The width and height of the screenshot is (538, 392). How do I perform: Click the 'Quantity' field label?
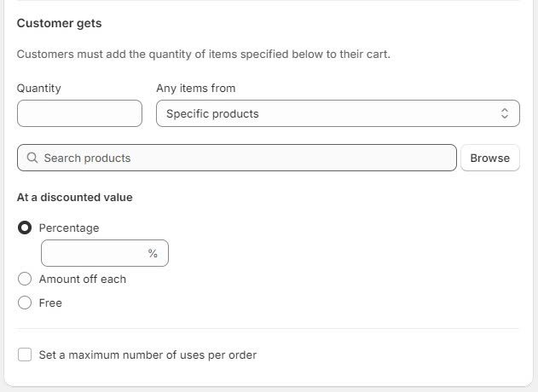point(39,88)
